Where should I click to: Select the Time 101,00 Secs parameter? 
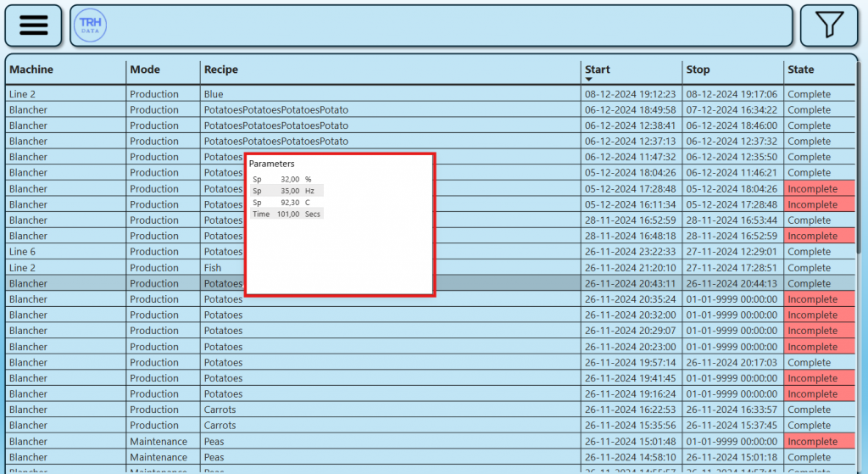pos(287,215)
